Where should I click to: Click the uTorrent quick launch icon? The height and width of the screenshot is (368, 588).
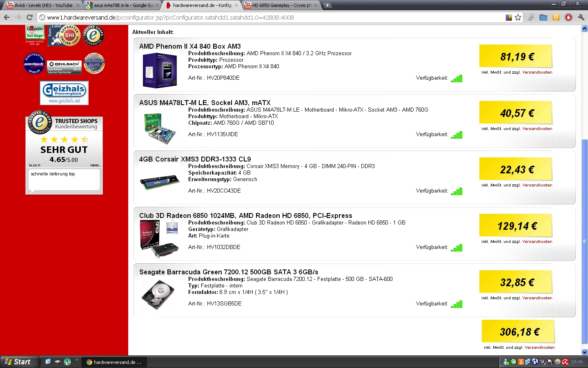click(67, 362)
